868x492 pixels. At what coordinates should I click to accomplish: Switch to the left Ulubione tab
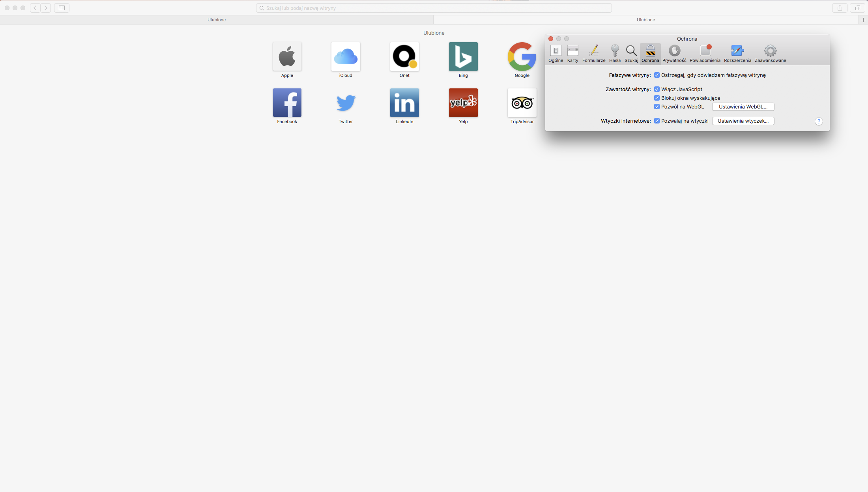pos(217,20)
